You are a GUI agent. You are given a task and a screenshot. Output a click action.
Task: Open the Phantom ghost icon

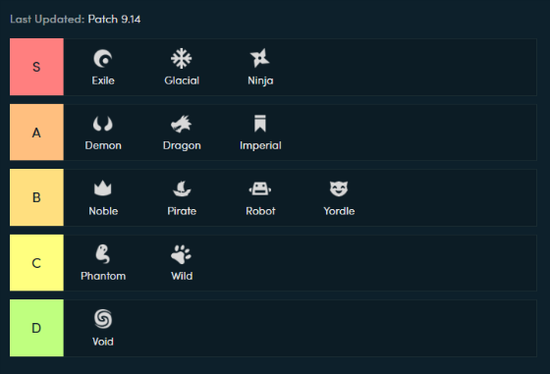(103, 254)
